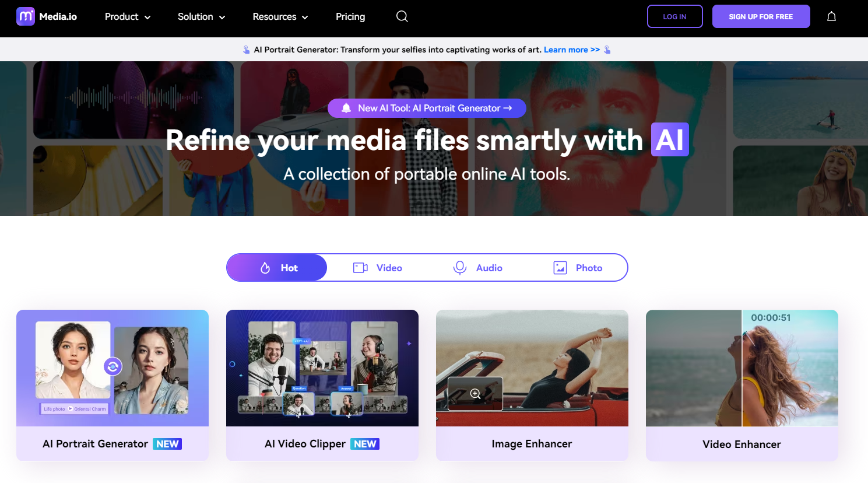This screenshot has height=483, width=868.
Task: Click the NEW badge on AI Video Clipper
Action: (365, 444)
